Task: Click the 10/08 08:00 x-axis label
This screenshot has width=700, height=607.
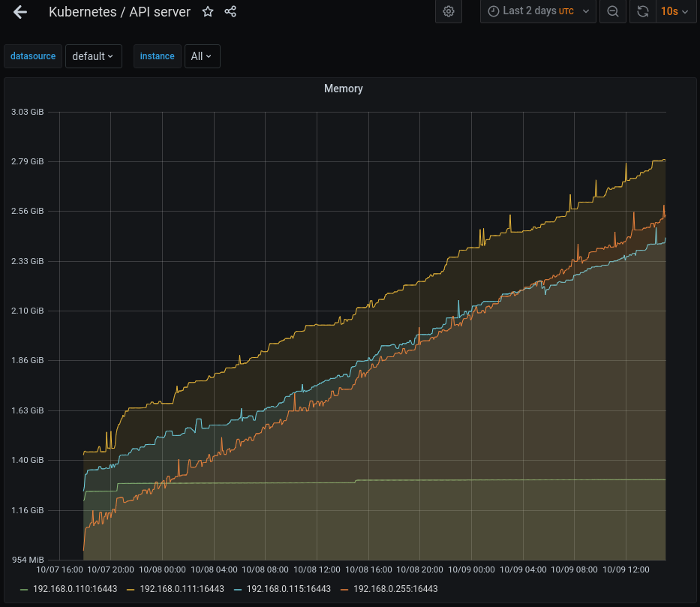Action: (x=265, y=570)
